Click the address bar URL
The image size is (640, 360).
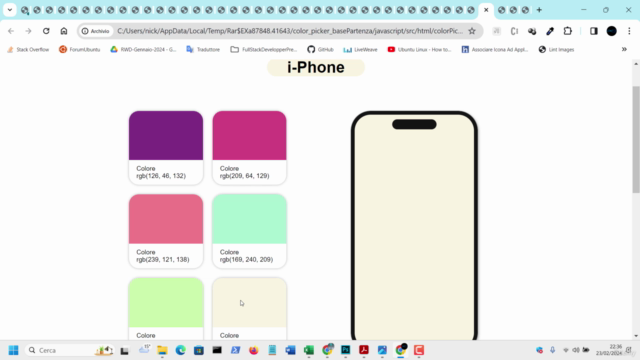(290, 31)
